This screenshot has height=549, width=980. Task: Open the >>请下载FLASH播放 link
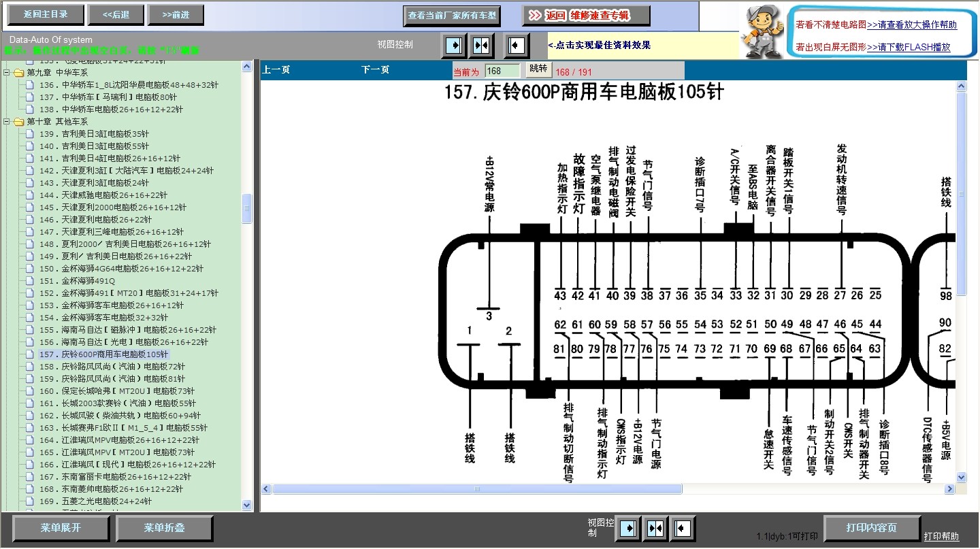909,48
